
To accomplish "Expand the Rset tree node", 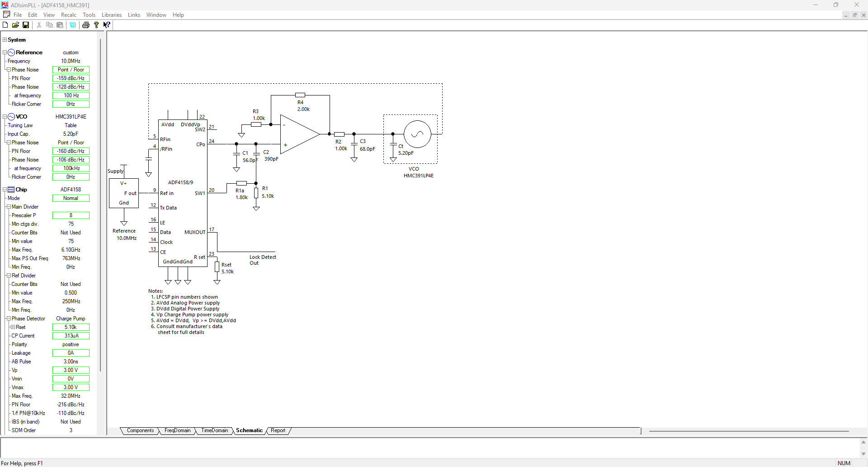I will tap(13, 327).
